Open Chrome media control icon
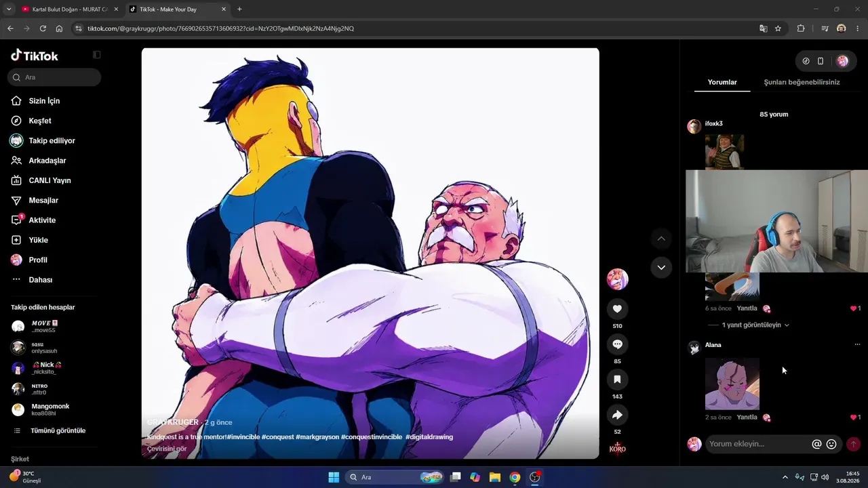This screenshot has height=488, width=868. point(825,28)
